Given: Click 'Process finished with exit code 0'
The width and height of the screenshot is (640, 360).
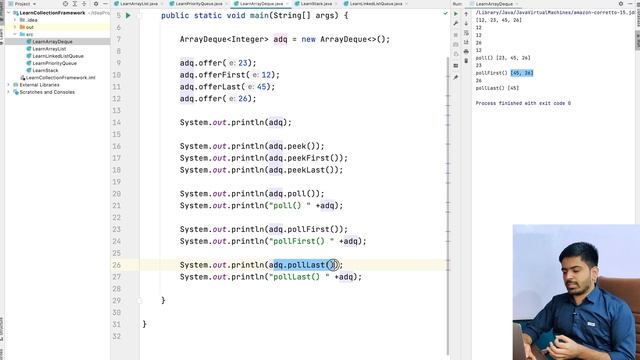Looking at the screenshot, I should [523, 103].
